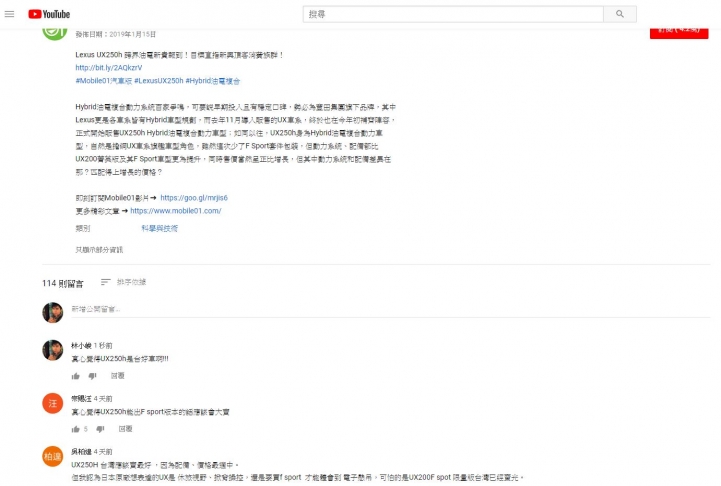Collapse description with show-less text
This screenshot has width=721, height=486.
click(99, 250)
